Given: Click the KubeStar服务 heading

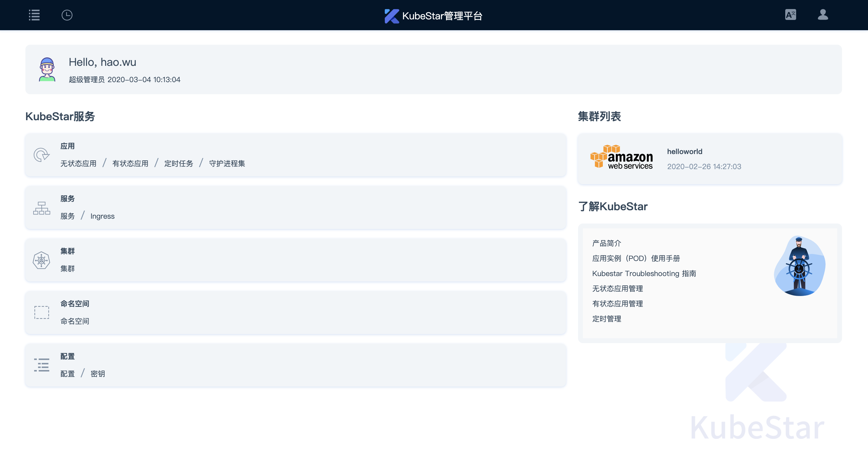Looking at the screenshot, I should pos(60,117).
